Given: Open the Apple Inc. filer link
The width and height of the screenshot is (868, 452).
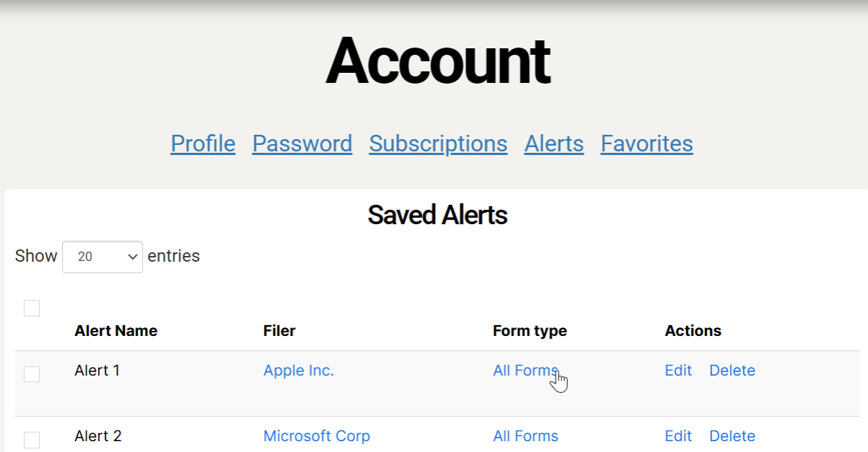Looking at the screenshot, I should (x=299, y=371).
